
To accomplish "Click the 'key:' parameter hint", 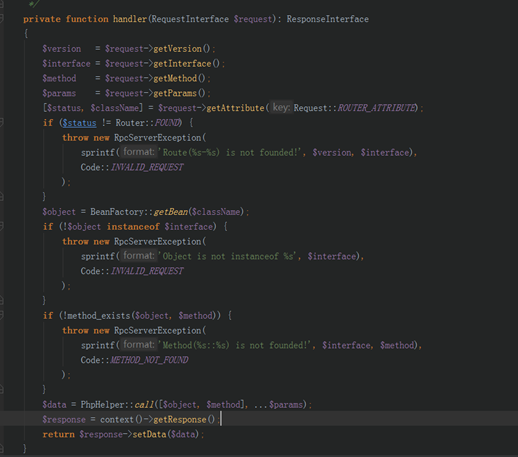I will [x=281, y=107].
